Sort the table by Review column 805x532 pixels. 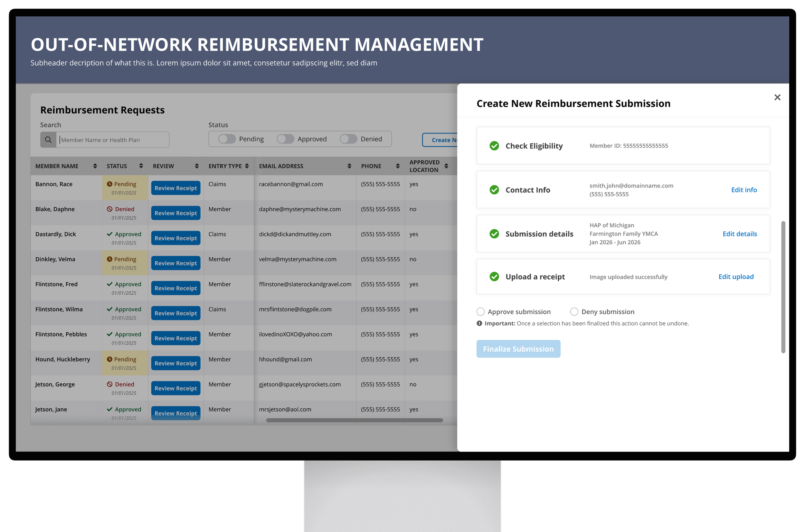(x=197, y=166)
